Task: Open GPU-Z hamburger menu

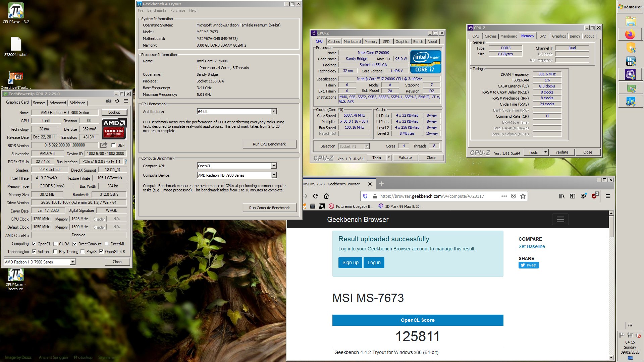Action: 126,101
